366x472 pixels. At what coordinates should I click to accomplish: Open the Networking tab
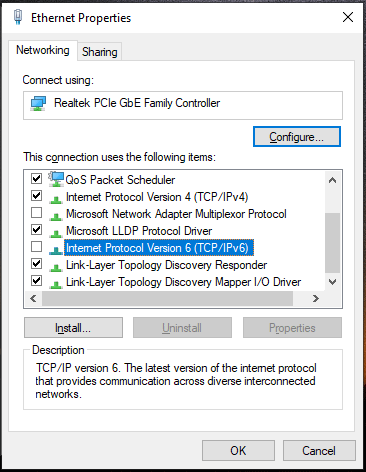coord(43,50)
